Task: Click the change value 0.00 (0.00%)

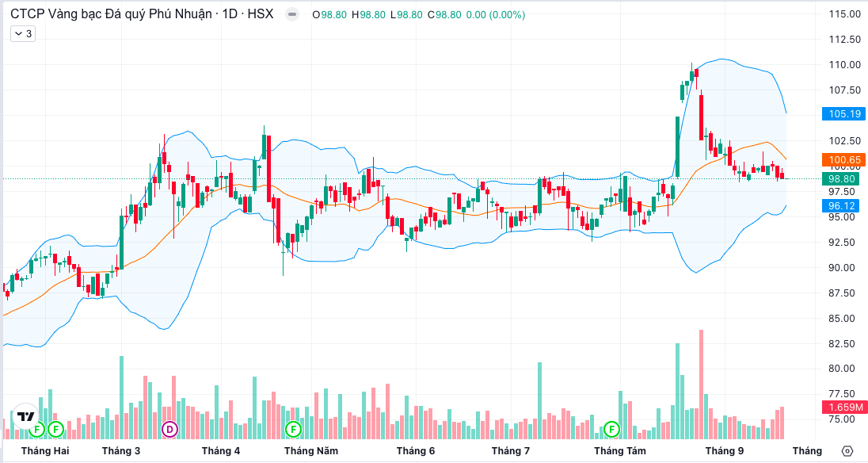Action: 496,15
